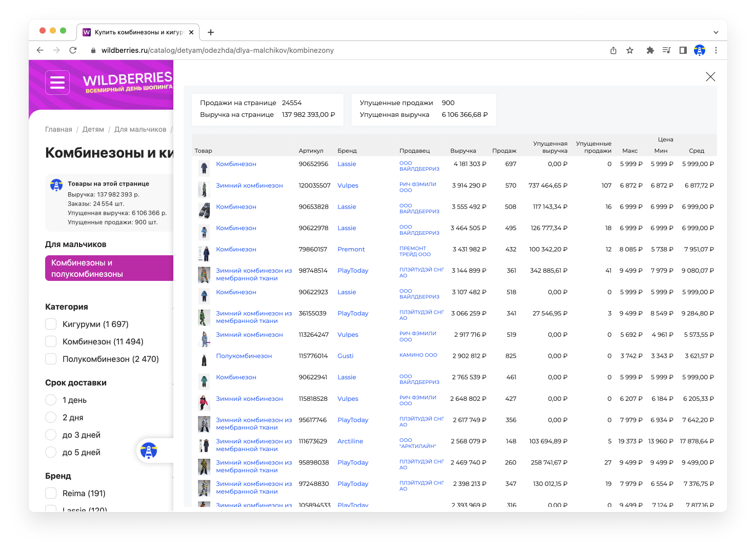This screenshot has height=550, width=756.
Task: Bookmark this page with the star
Action: point(630,50)
